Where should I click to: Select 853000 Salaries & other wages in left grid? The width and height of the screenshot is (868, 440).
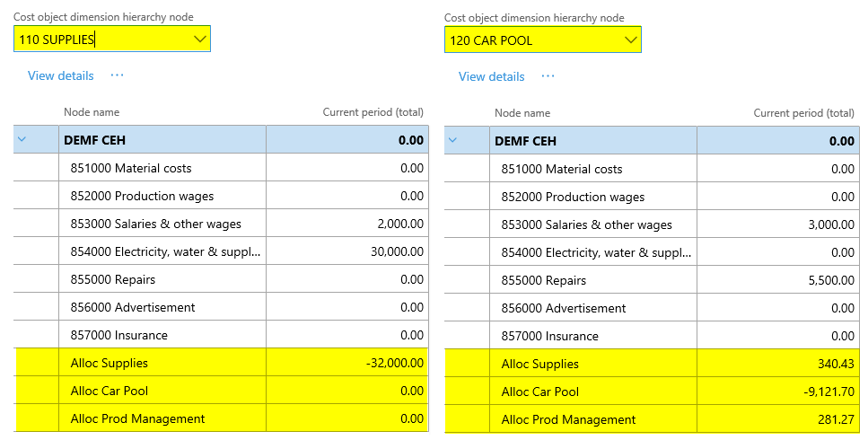coord(155,224)
